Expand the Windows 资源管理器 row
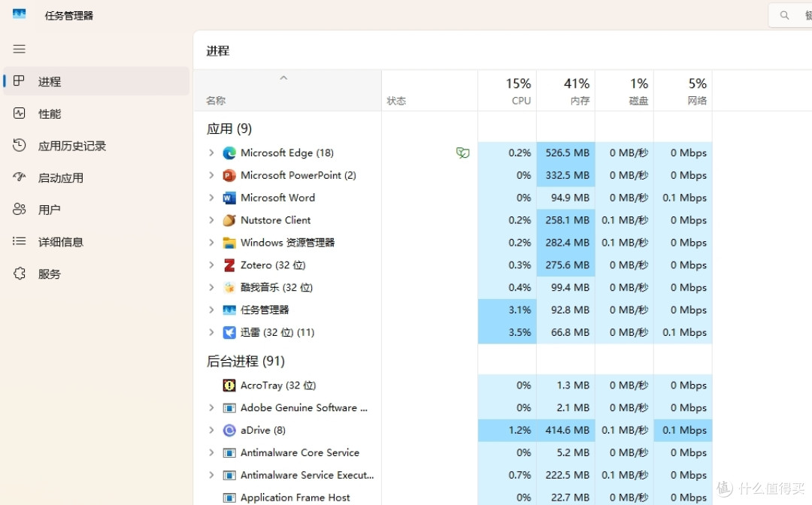 click(211, 243)
